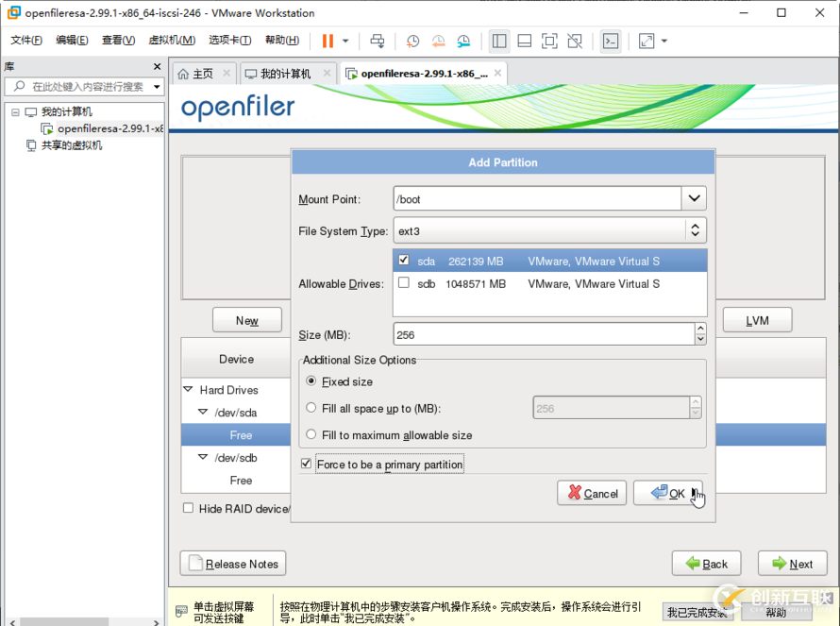Open the snapshot manager icon
Image resolution: width=840 pixels, height=626 pixels.
tap(463, 41)
